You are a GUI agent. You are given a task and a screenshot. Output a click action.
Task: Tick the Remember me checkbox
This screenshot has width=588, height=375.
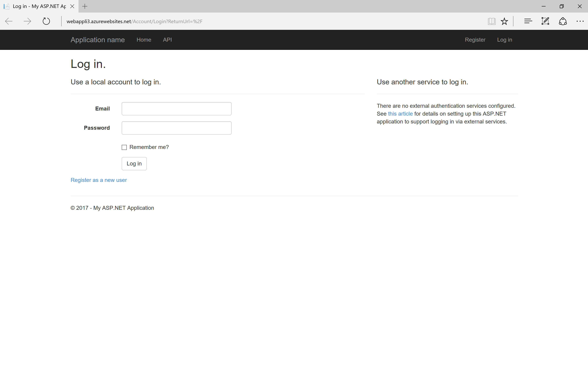pyautogui.click(x=124, y=147)
